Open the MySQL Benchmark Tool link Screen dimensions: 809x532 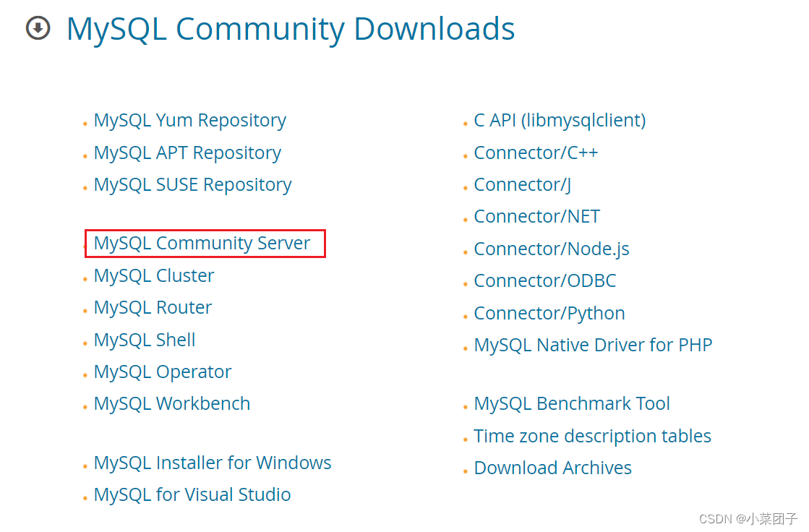572,403
